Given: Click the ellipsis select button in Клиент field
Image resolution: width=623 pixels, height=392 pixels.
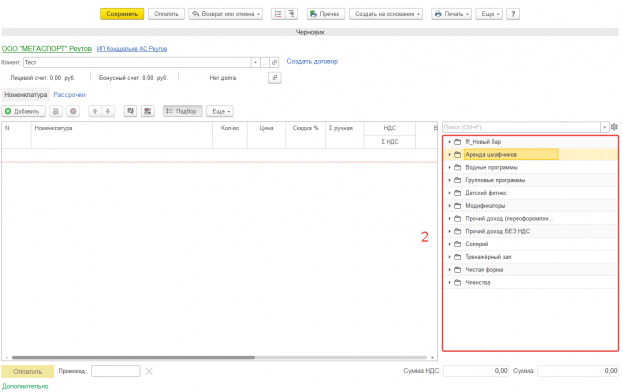Looking at the screenshot, I should (265, 62).
